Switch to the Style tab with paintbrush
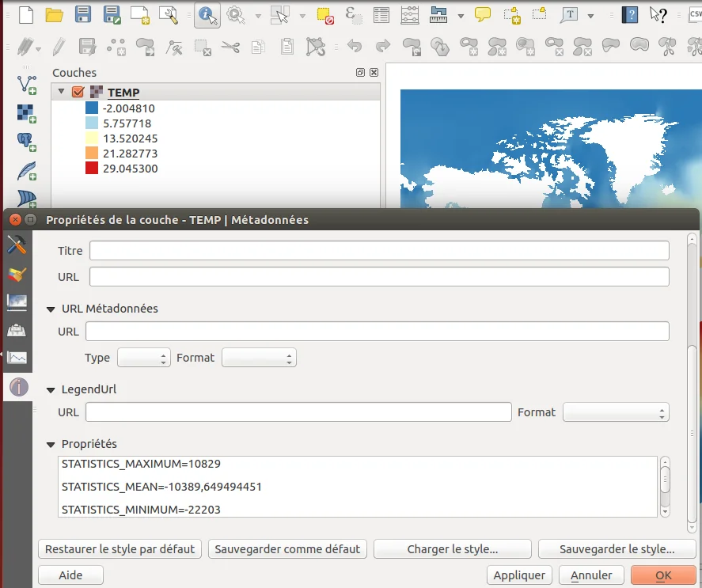The width and height of the screenshot is (702, 588). coord(17,274)
